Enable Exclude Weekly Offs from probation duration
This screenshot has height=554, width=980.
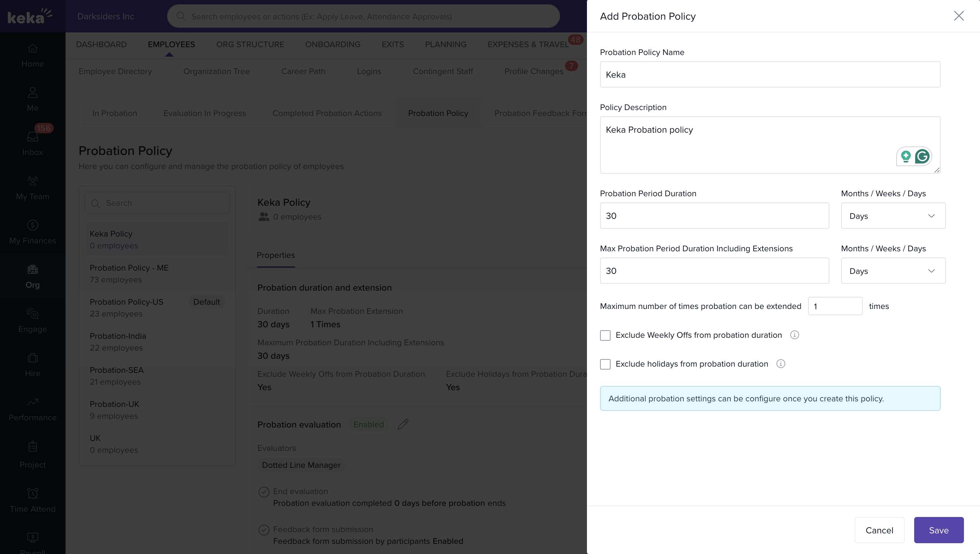coord(605,335)
